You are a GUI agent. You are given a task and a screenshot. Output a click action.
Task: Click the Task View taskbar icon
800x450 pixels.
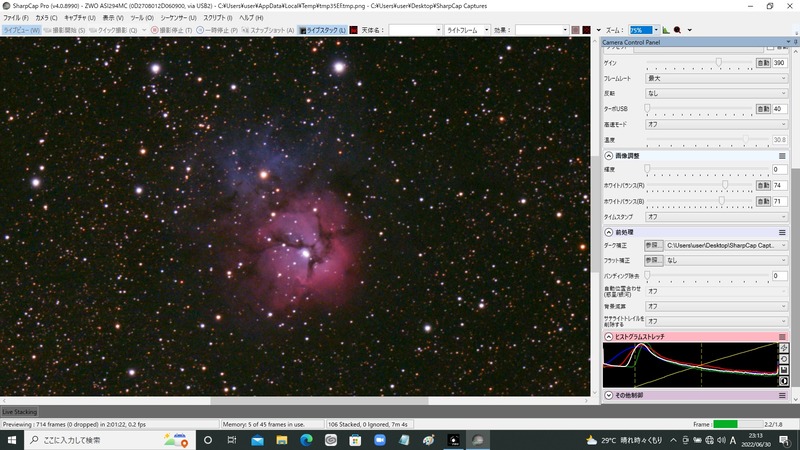[x=232, y=440]
